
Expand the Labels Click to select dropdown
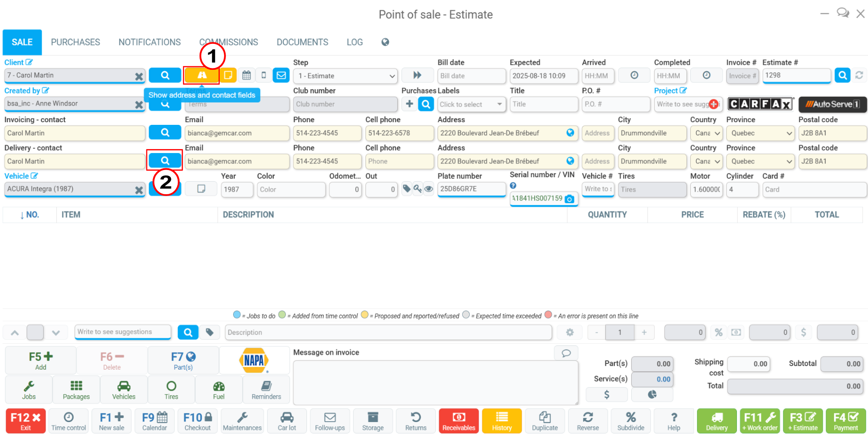coord(471,104)
